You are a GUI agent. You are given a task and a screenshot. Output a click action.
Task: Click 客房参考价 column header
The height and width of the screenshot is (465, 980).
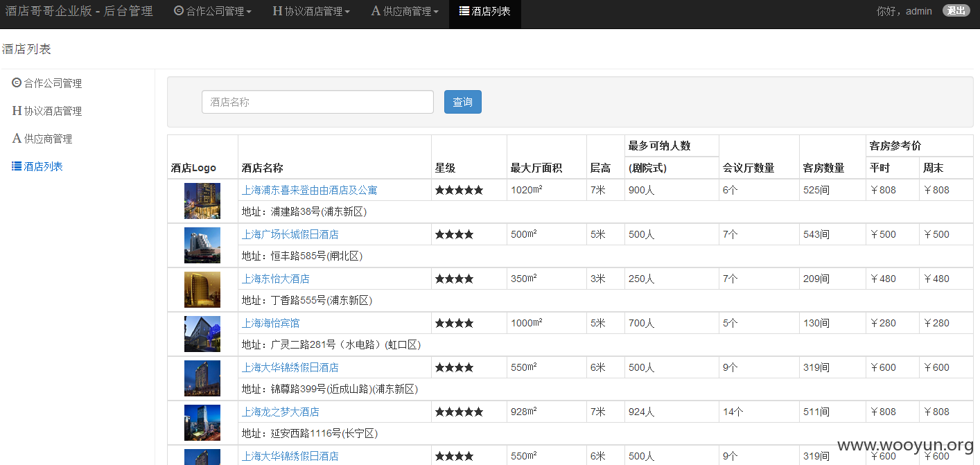click(x=895, y=146)
